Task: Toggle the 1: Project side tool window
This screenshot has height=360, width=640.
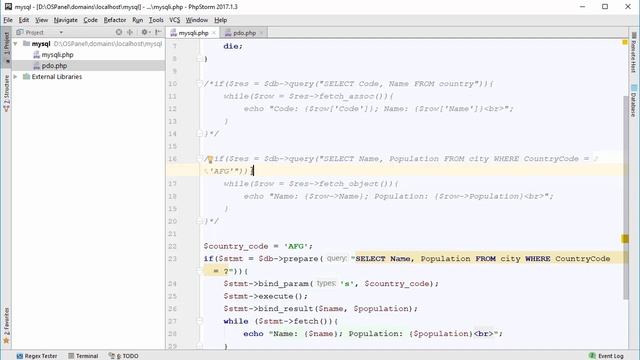Action: [6, 46]
